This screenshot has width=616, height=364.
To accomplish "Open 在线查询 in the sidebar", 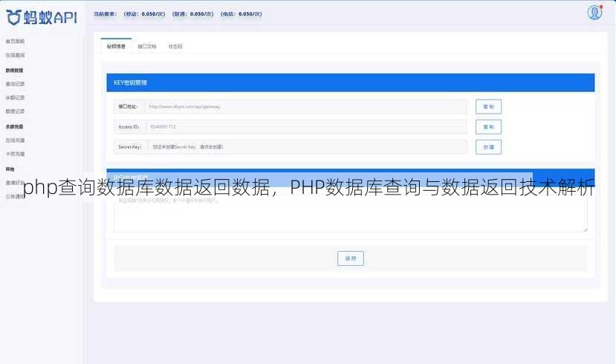I will [x=16, y=56].
